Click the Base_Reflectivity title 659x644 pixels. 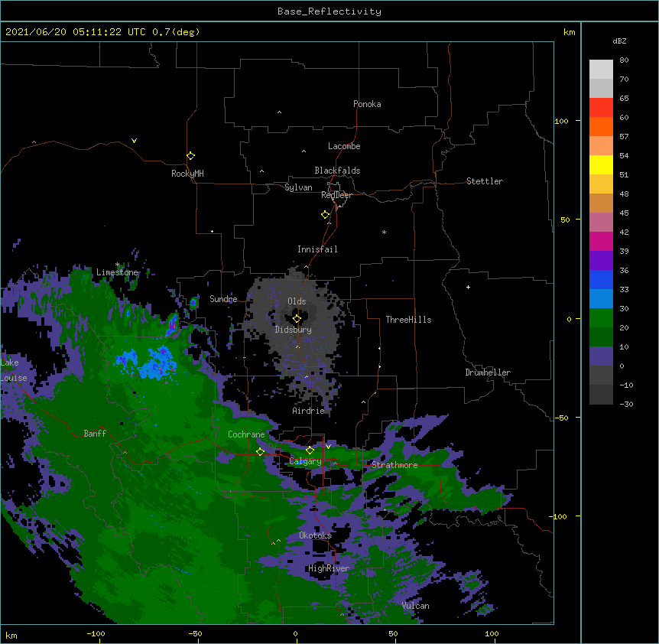[x=329, y=11]
